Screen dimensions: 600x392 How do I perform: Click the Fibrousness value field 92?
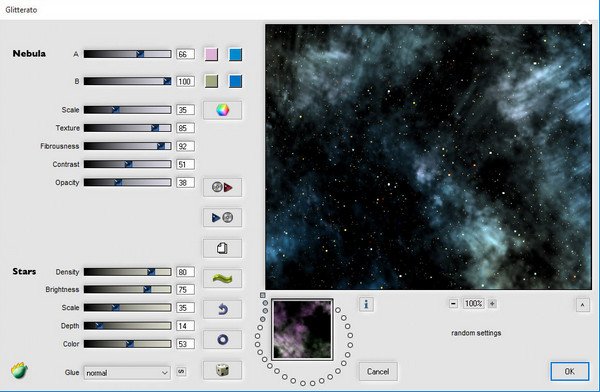click(x=185, y=146)
